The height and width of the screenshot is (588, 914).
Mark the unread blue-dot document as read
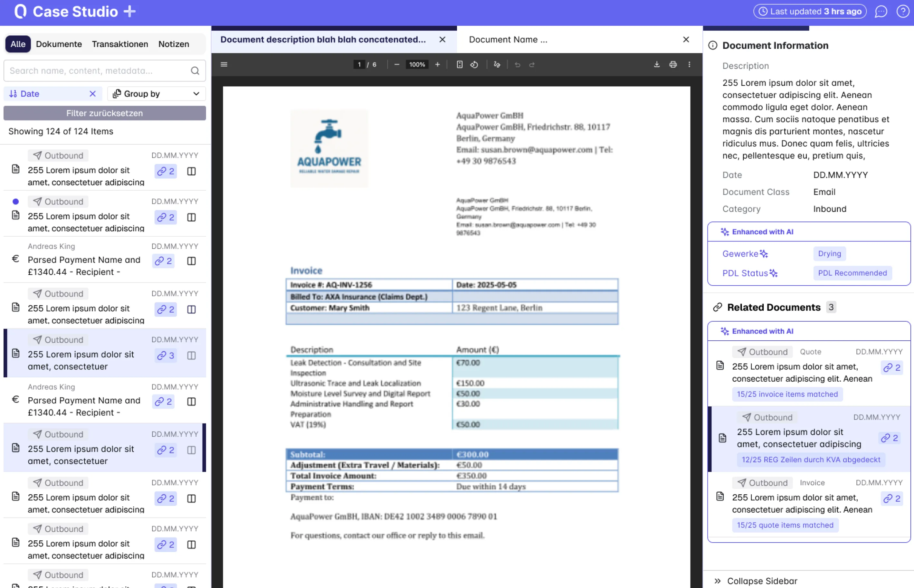[x=15, y=201]
